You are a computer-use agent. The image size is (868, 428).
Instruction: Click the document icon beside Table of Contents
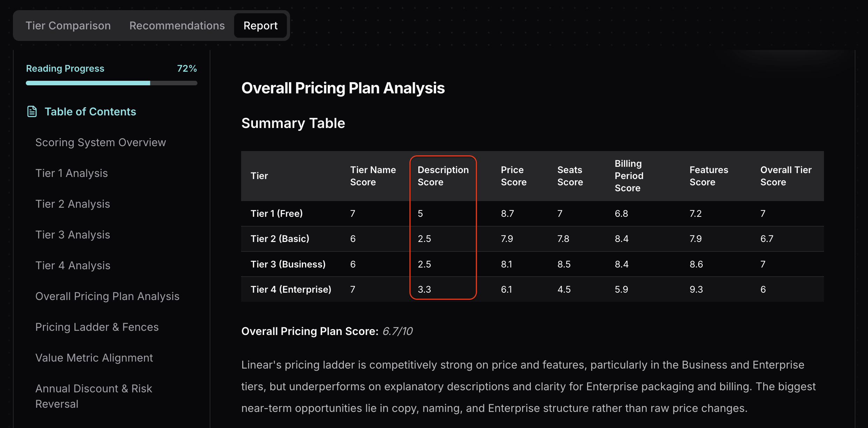coord(31,111)
